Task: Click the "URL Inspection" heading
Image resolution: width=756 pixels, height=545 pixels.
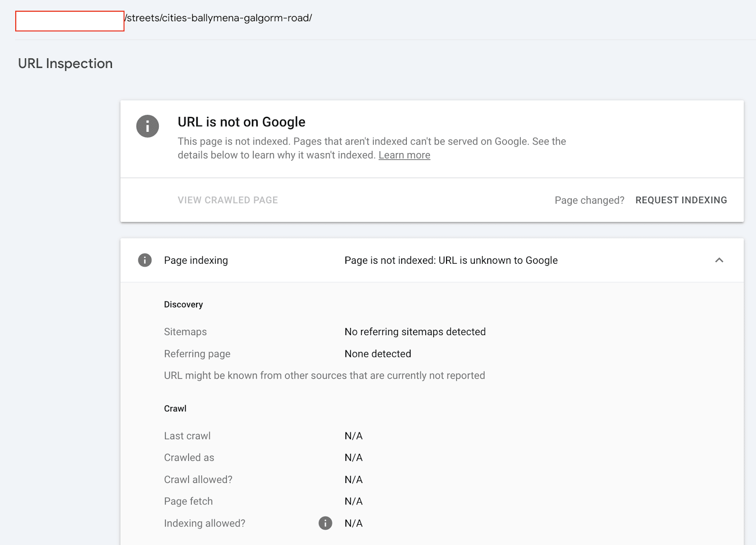Action: pyautogui.click(x=65, y=63)
